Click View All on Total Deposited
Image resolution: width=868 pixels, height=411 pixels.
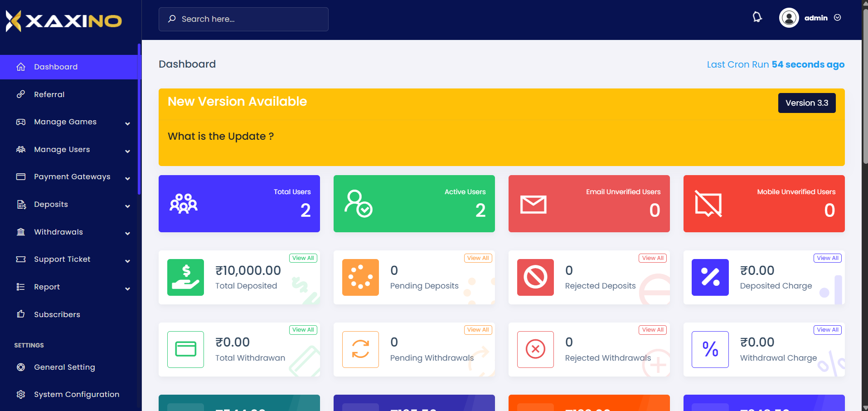303,258
